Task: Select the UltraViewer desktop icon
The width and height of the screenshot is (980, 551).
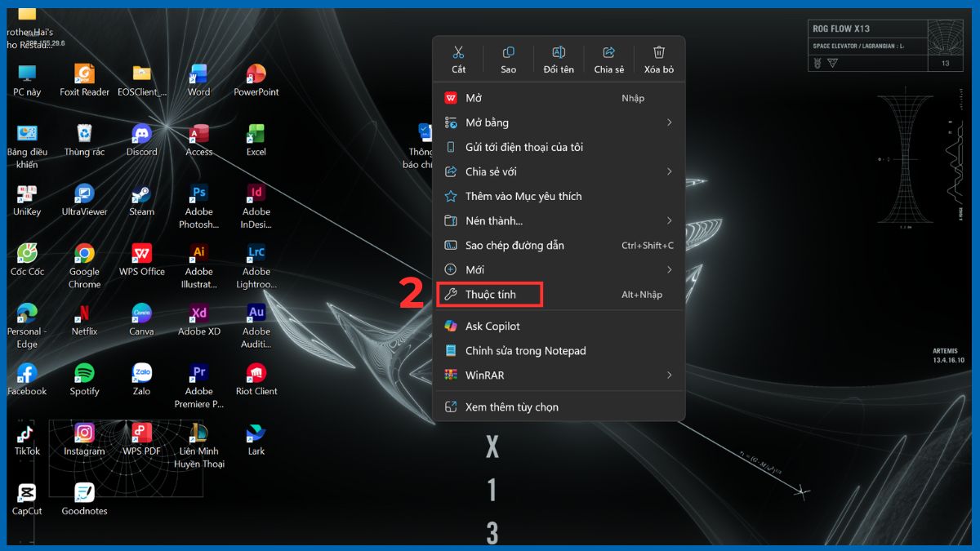Action: pos(84,200)
